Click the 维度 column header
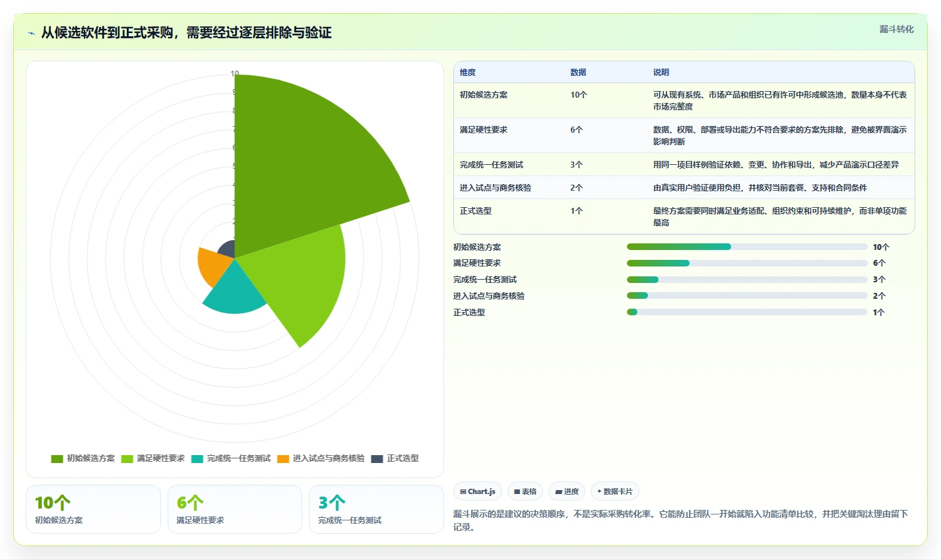941x560 pixels. [468, 73]
